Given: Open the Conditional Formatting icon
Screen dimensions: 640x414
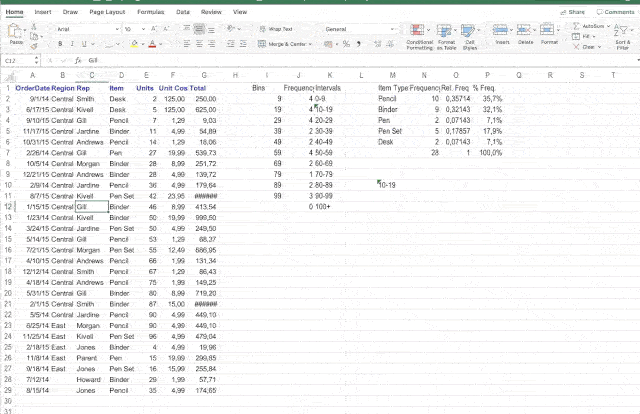Looking at the screenshot, I should tap(417, 30).
